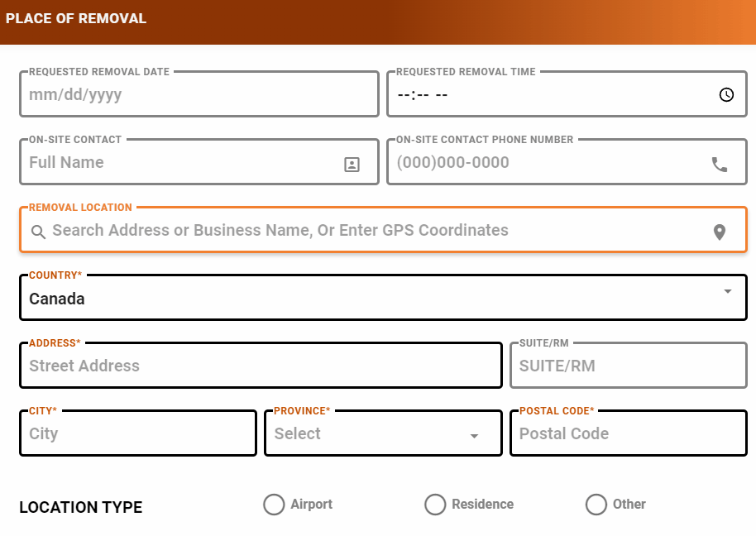Click the Street Address input field
The image size is (756, 536).
pyautogui.click(x=261, y=366)
